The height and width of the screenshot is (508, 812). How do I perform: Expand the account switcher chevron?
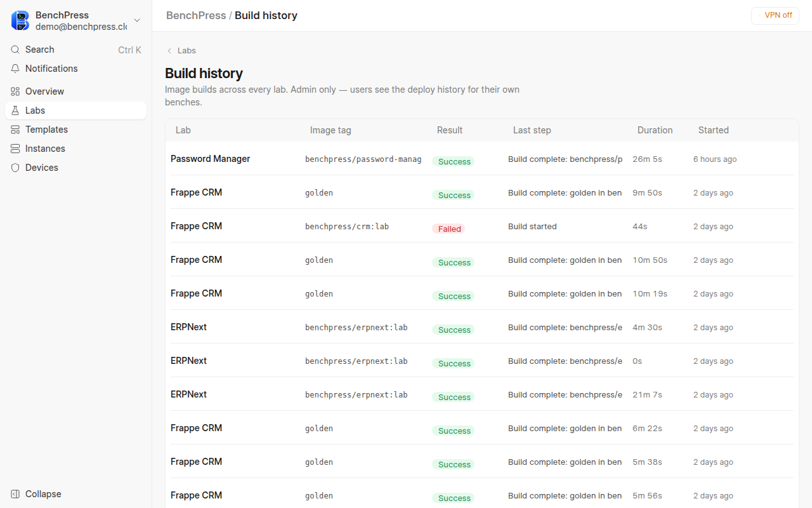[137, 20]
